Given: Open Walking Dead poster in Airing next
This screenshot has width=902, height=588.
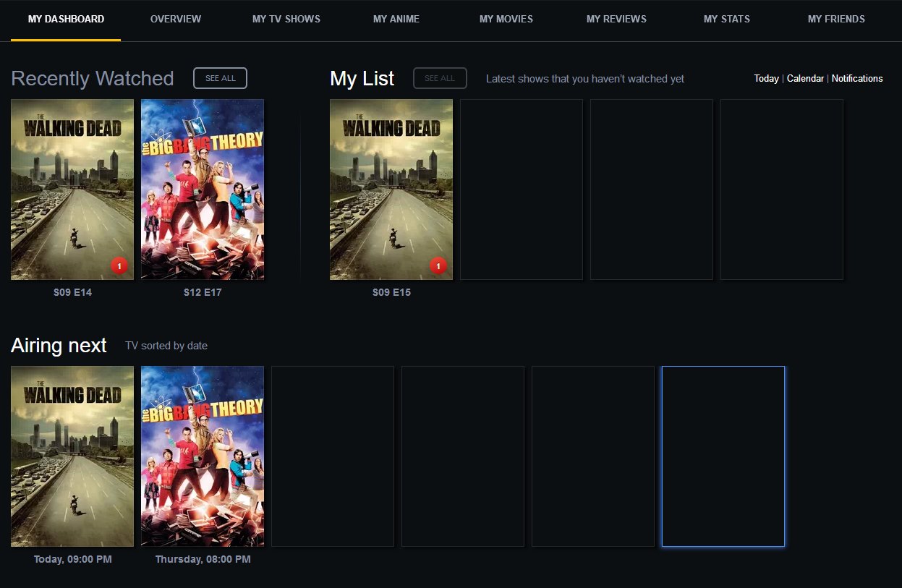Looking at the screenshot, I should 72,456.
